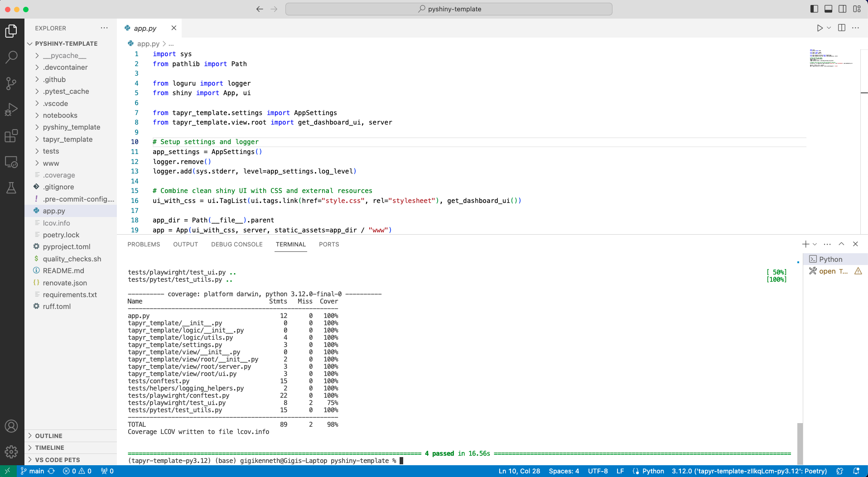The height and width of the screenshot is (477, 868).
Task: Open pyproject.toml from the explorer
Action: point(67,247)
